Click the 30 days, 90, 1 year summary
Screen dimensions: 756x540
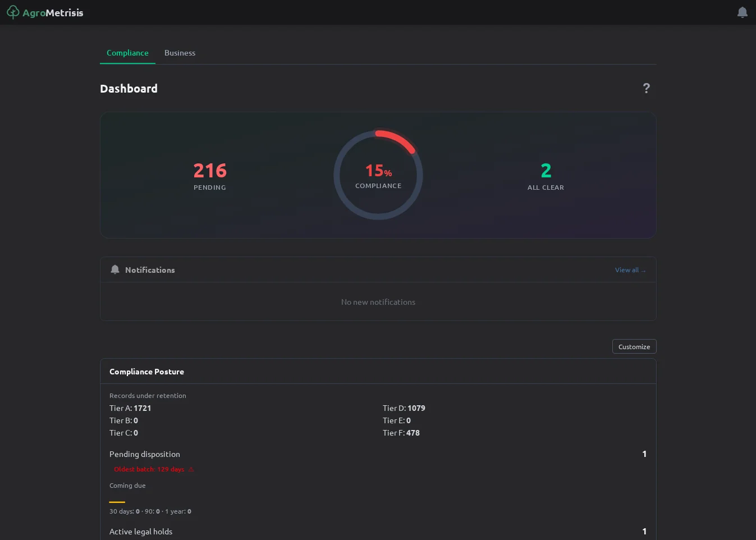click(x=150, y=511)
